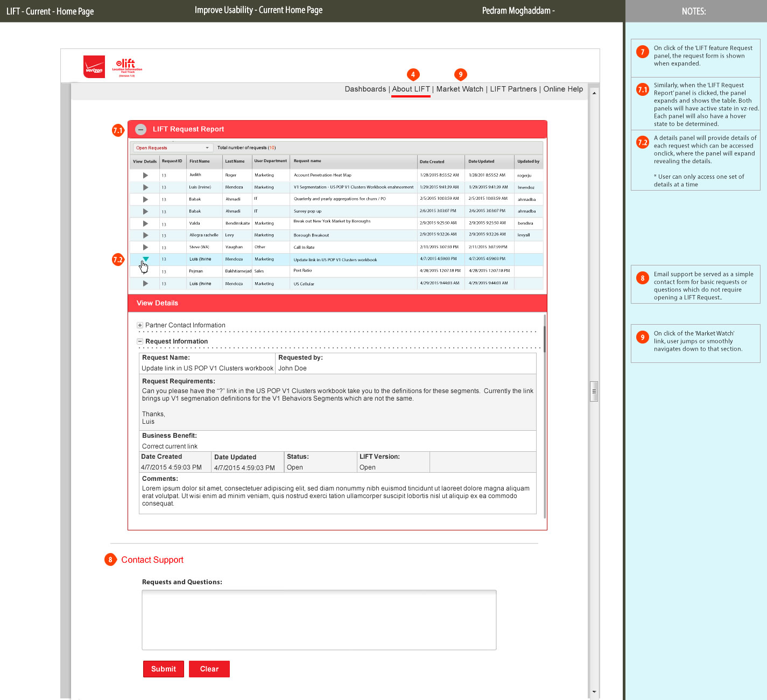Collapse LIFT Request Report panel via minus icon
The width and height of the screenshot is (767, 700).
pyautogui.click(x=140, y=129)
